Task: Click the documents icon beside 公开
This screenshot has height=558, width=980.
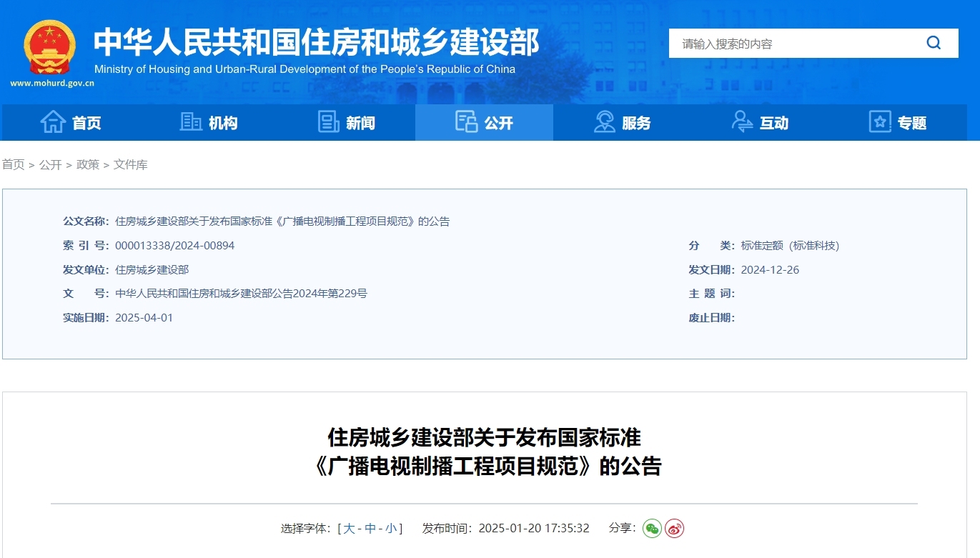Action: (x=467, y=122)
